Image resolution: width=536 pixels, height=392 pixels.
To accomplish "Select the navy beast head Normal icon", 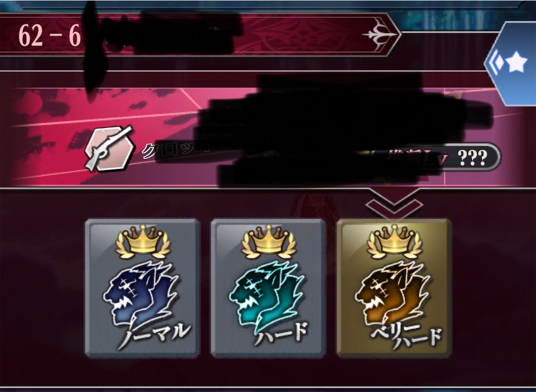I will coord(141,293).
